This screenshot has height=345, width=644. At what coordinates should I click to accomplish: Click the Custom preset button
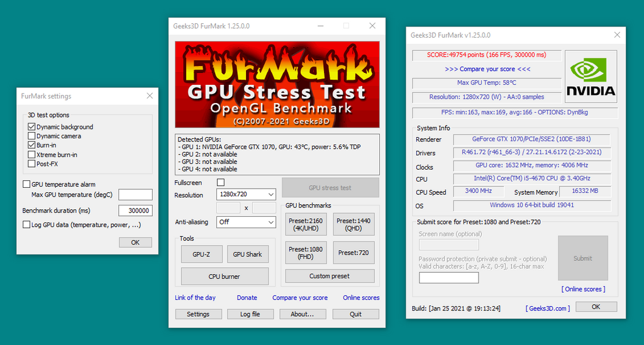[x=330, y=276]
